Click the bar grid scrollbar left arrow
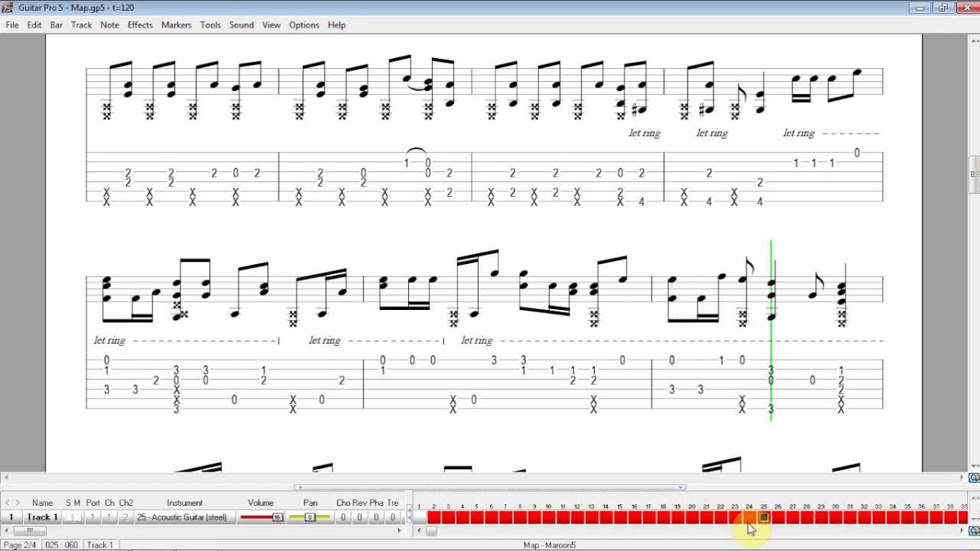This screenshot has width=980, height=551. [x=418, y=530]
